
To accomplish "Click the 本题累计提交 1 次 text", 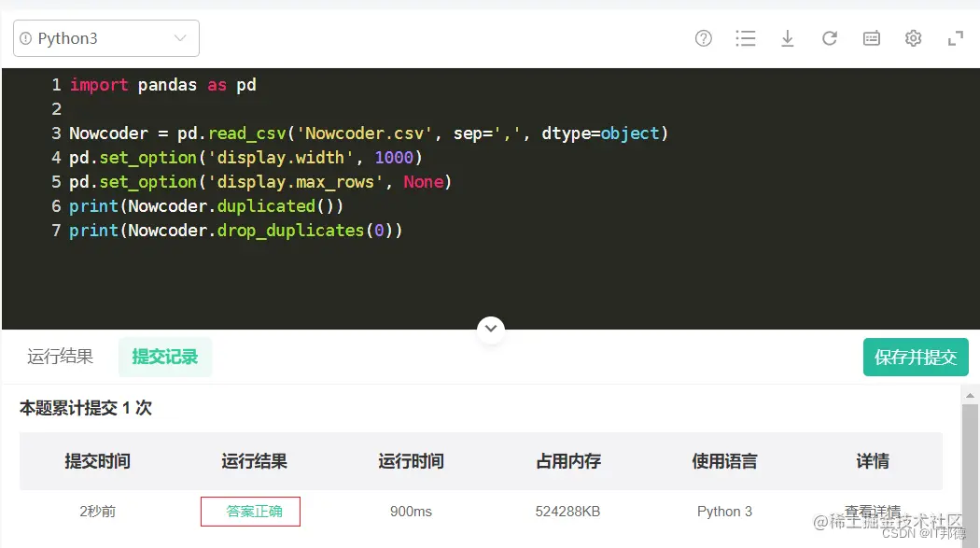I will [86, 408].
